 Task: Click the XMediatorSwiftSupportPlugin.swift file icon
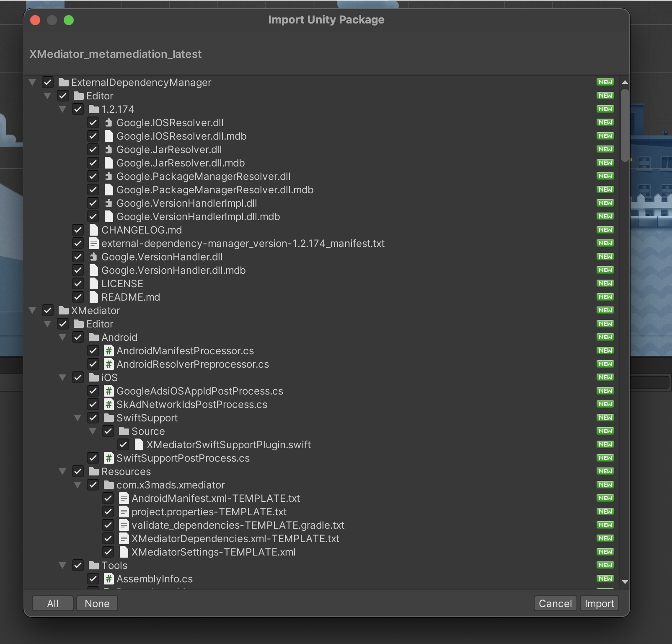click(139, 444)
